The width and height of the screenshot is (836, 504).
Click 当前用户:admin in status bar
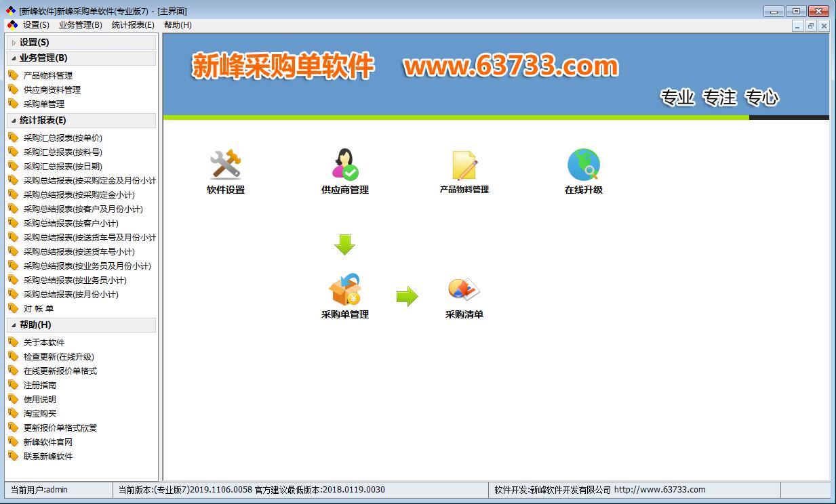pos(39,490)
